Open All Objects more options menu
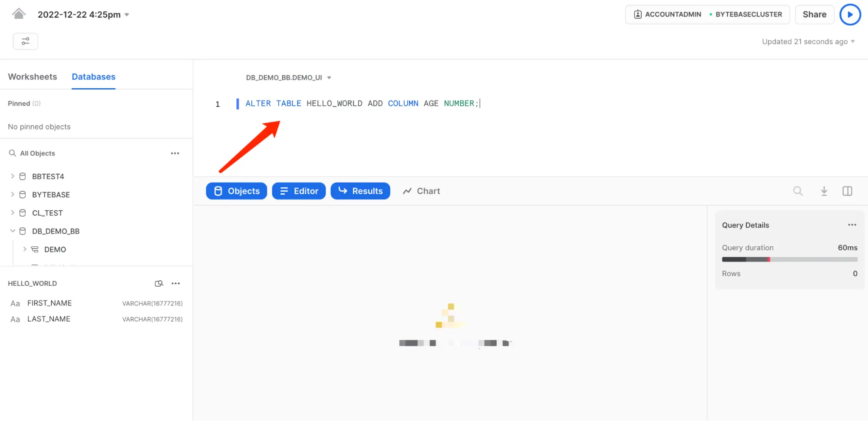Screen dimensions: 868x421 [175, 153]
